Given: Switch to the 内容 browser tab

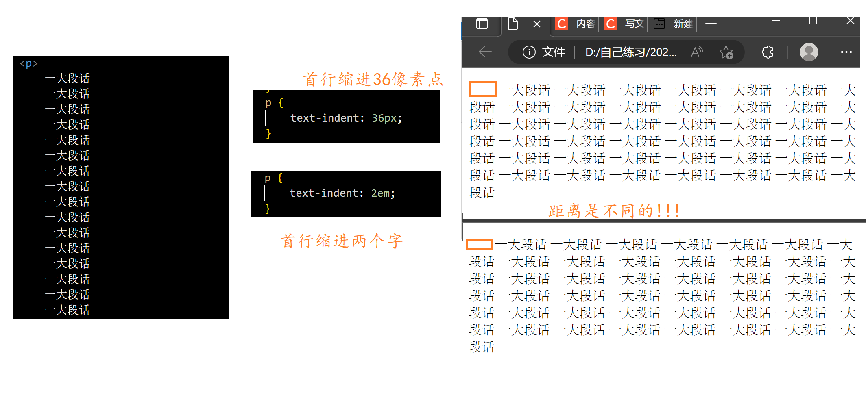Looking at the screenshot, I should (x=576, y=24).
